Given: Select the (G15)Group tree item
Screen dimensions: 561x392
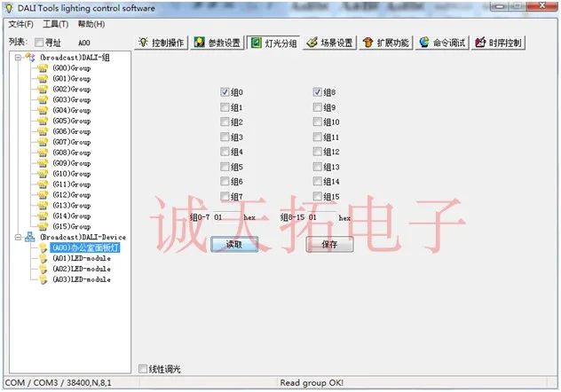Looking at the screenshot, I should pyautogui.click(x=72, y=226).
